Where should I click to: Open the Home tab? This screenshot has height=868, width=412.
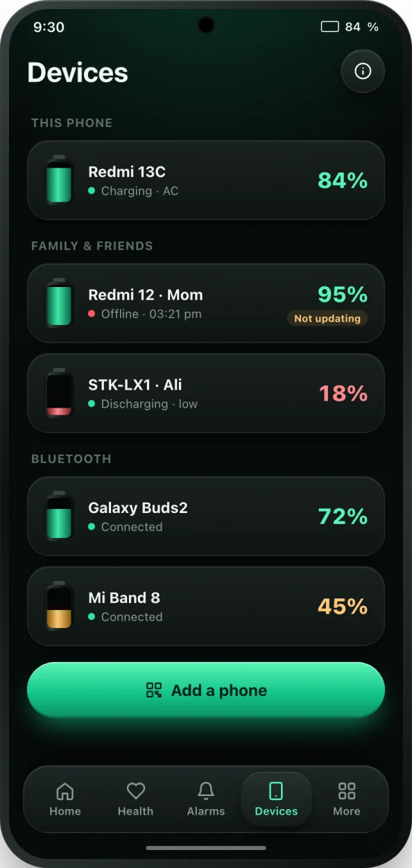click(65, 799)
